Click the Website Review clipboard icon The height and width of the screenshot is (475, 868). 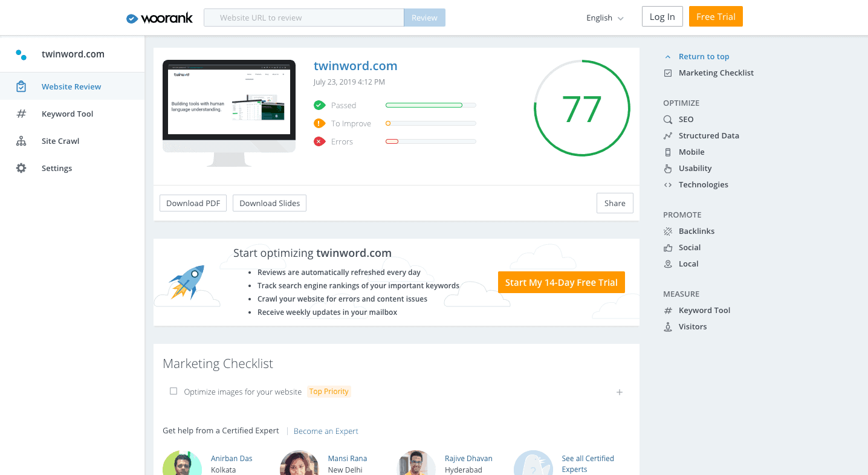coord(21,86)
